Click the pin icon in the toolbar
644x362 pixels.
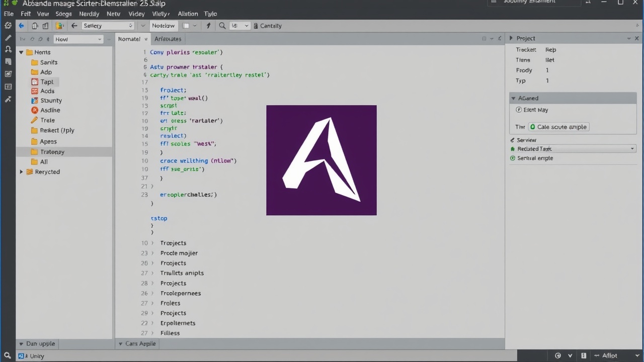208,26
